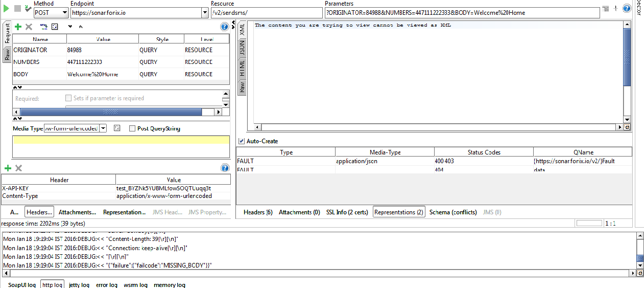
Task: Click the plus icon right of Parameters field
Action: click(x=616, y=8)
